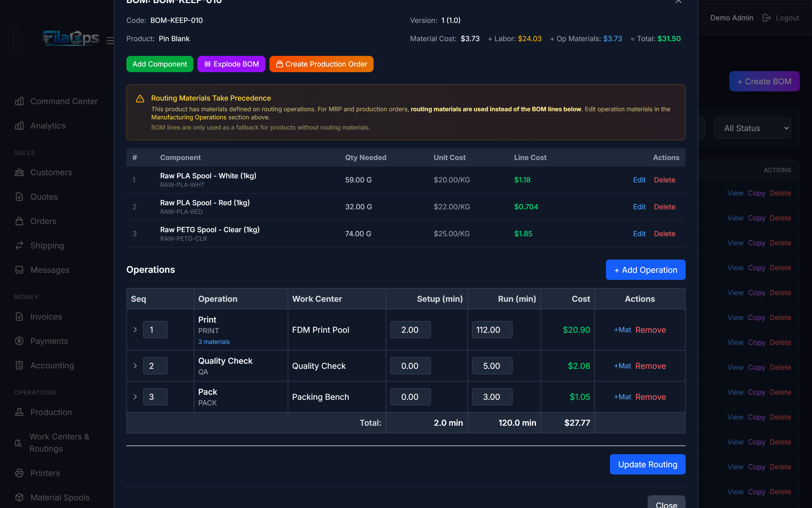Edit the Raw PETG Spool Clear component
This screenshot has width=812, height=508.
pos(639,233)
